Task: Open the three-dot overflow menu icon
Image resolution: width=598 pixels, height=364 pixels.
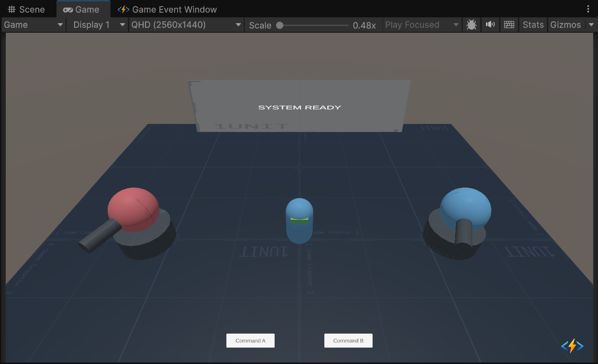Action: [587, 9]
